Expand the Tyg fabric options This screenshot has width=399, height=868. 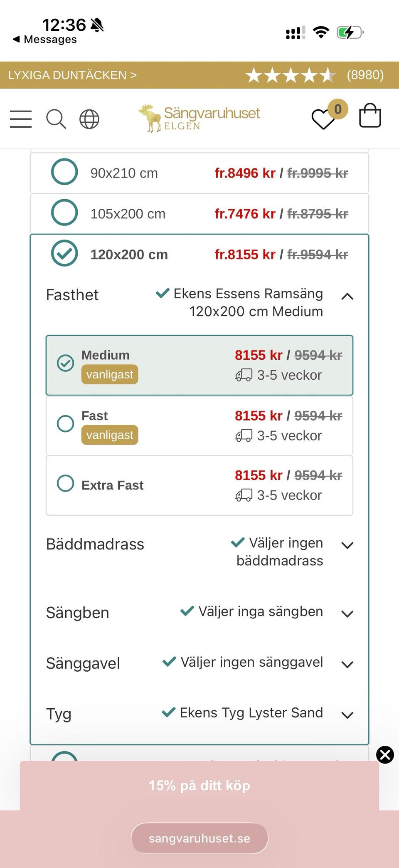[x=347, y=715]
